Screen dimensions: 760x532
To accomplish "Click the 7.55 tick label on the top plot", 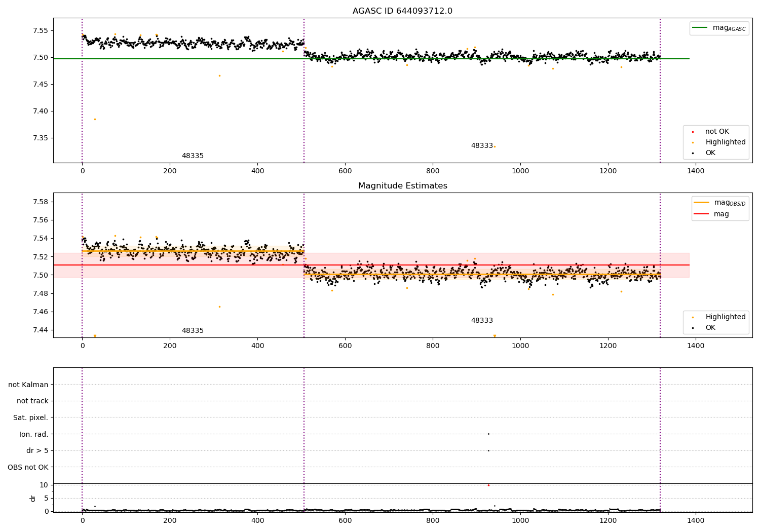I will [x=40, y=30].
